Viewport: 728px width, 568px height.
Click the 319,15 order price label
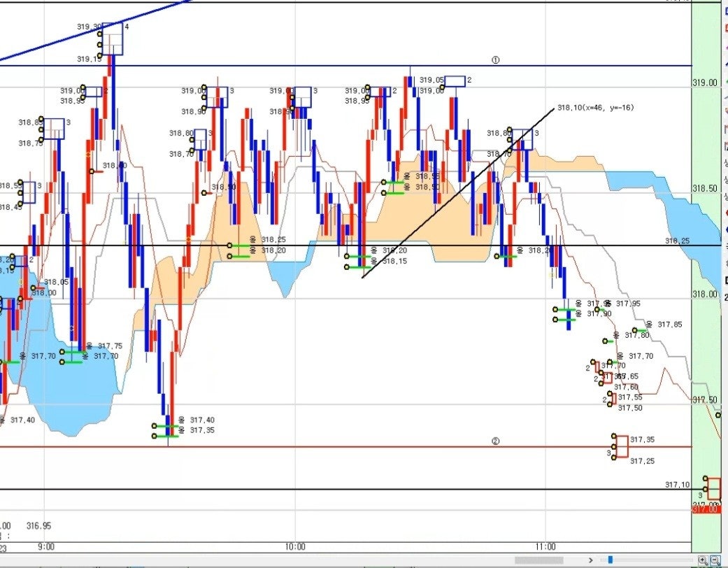pos(89,59)
